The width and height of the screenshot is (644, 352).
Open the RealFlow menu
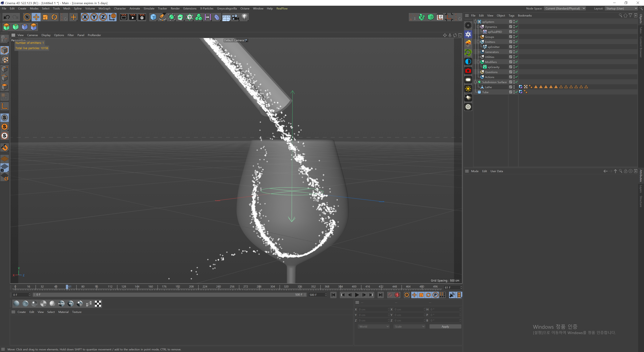click(x=282, y=9)
